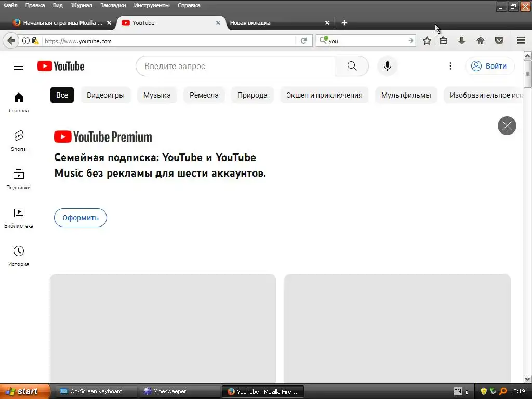Select the Природа filter chip

pyautogui.click(x=252, y=95)
